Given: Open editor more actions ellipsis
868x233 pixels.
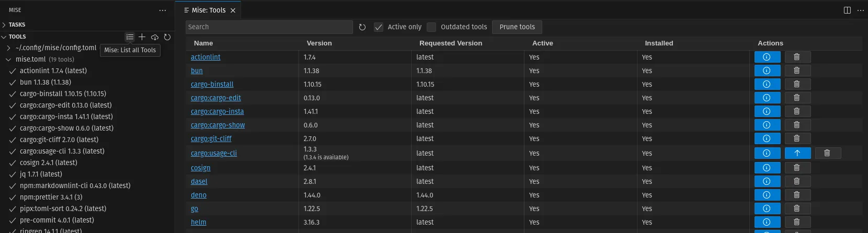Looking at the screenshot, I should [x=861, y=10].
